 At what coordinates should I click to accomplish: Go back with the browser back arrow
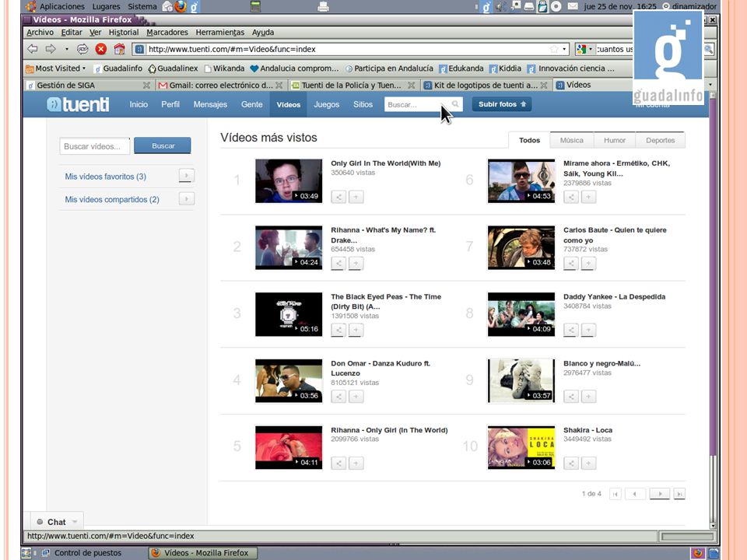click(x=33, y=49)
